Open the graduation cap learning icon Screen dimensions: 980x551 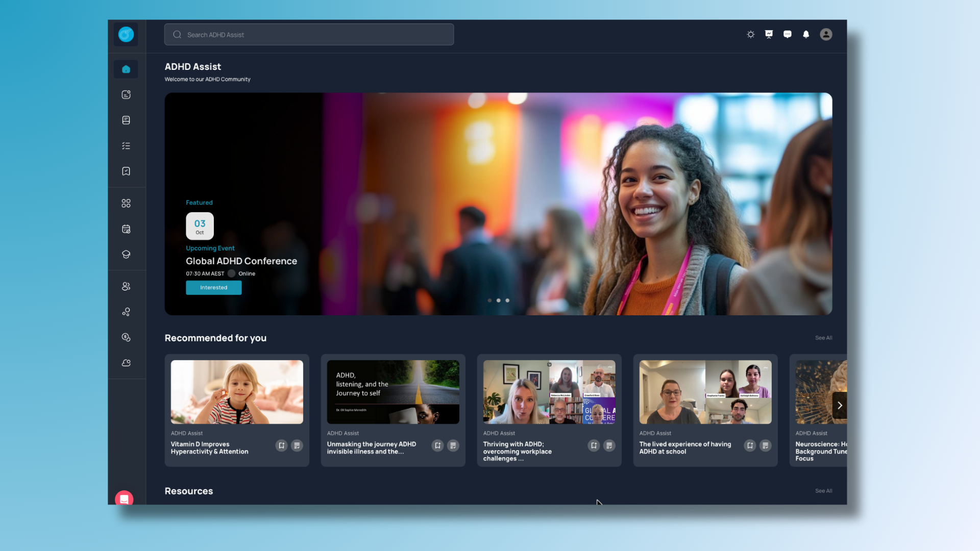(126, 255)
